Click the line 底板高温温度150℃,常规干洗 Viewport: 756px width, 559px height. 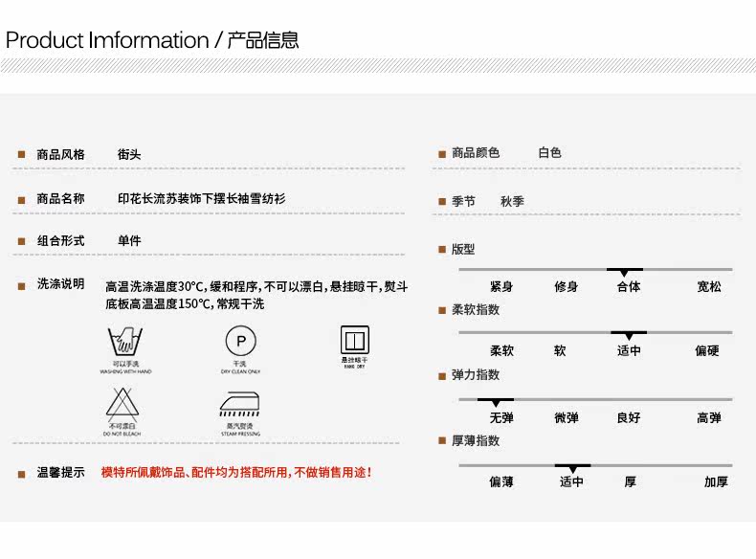coord(185,303)
